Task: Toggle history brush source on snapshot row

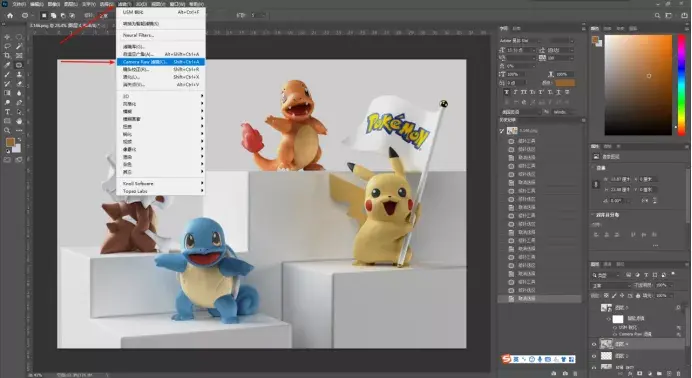Action: (x=502, y=131)
